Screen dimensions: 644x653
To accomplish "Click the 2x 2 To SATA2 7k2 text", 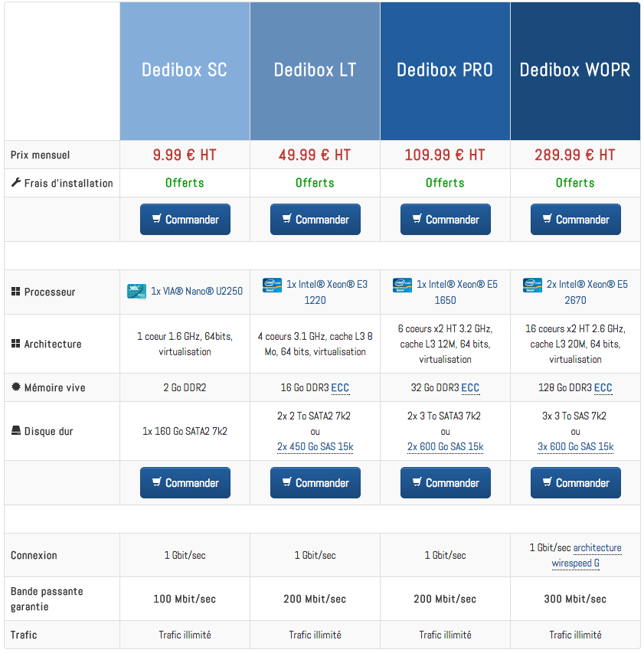I will [x=314, y=416].
